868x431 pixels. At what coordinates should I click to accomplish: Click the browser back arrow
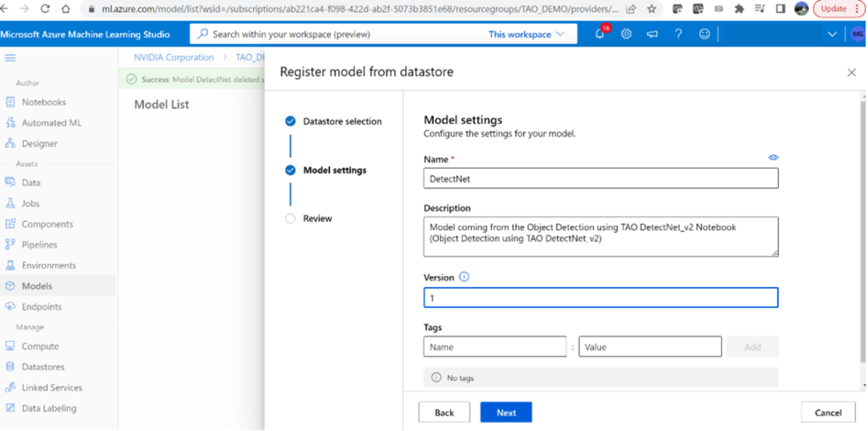[6, 9]
